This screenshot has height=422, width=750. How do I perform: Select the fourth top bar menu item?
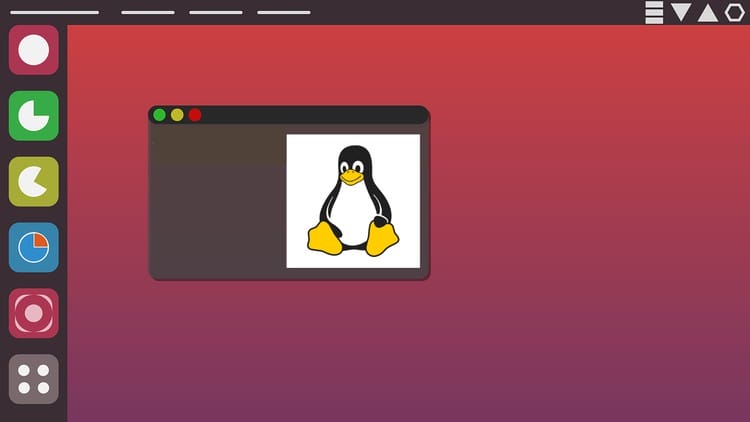point(283,13)
